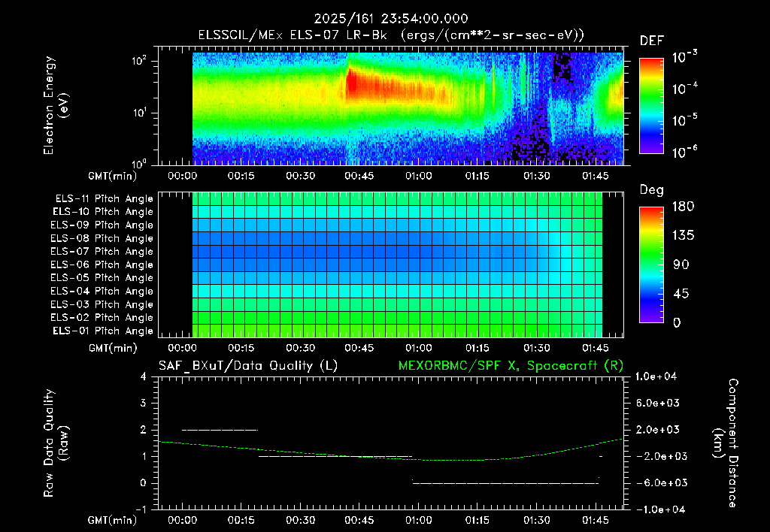This screenshot has height=532, width=770.
Task: Click 01:00 under the pitch angle panel
Action: [418, 348]
